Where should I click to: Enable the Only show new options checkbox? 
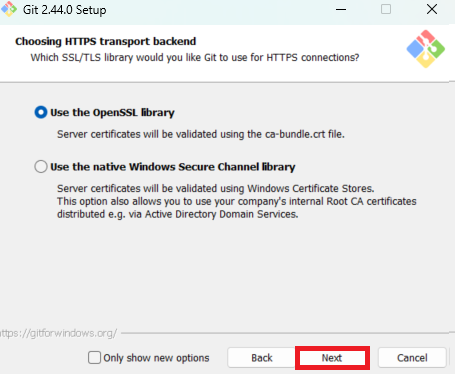tap(94, 358)
